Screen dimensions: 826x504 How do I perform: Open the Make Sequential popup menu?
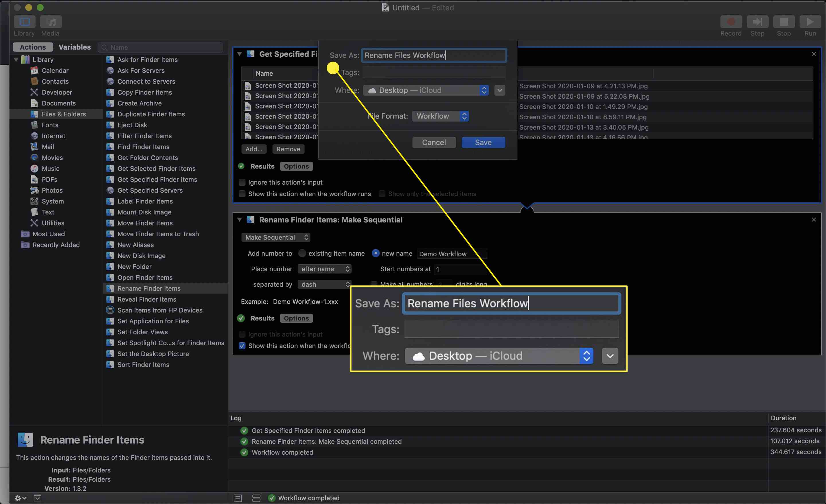click(x=276, y=237)
